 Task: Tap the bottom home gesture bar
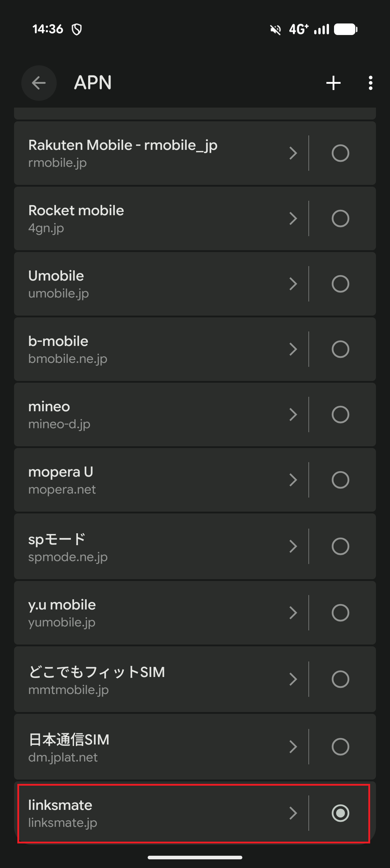tap(195, 858)
